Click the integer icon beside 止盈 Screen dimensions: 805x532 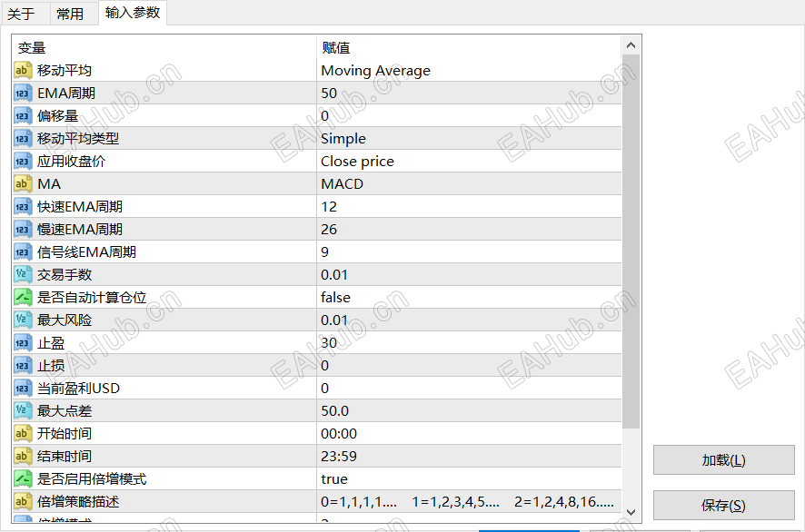click(x=23, y=342)
